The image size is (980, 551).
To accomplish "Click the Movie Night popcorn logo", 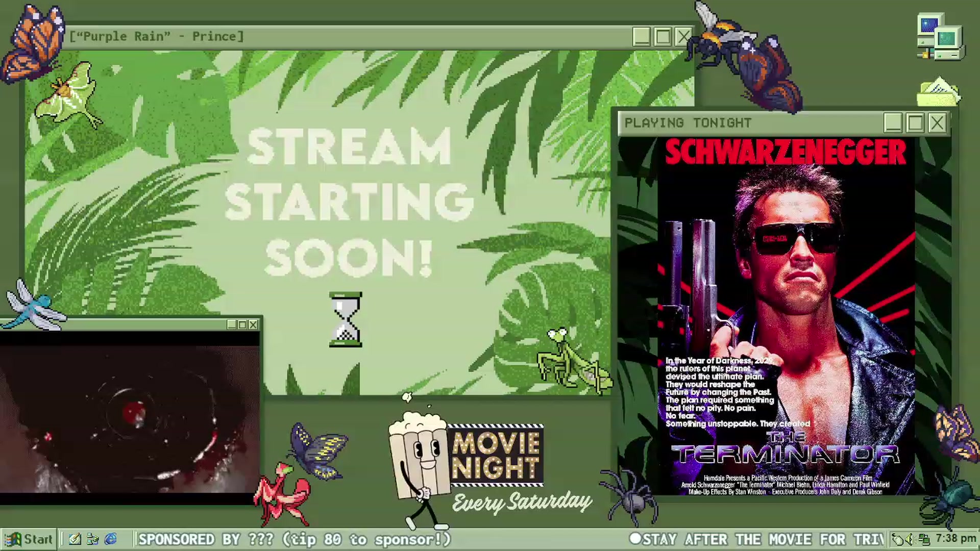I will coord(465,462).
